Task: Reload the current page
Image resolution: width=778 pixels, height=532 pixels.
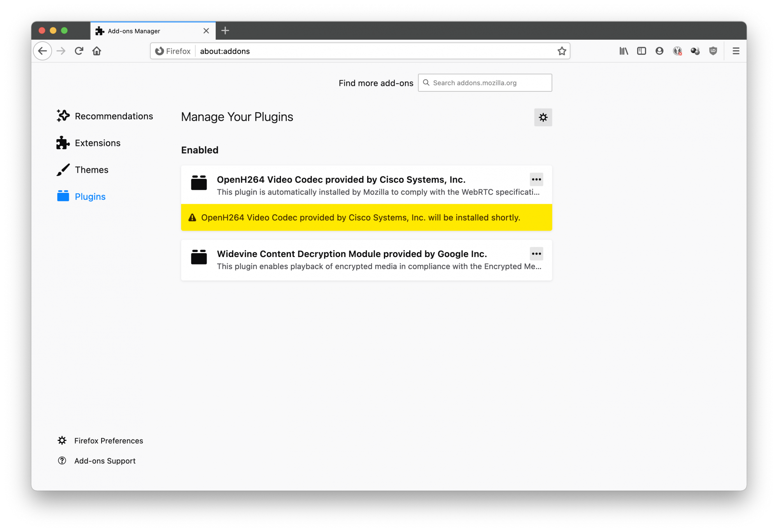Action: coord(79,51)
